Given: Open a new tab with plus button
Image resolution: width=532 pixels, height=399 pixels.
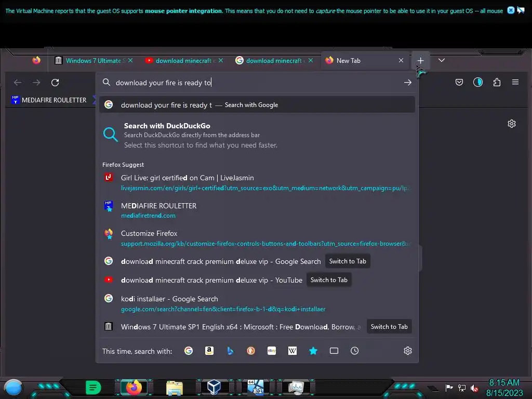Looking at the screenshot, I should click(420, 60).
